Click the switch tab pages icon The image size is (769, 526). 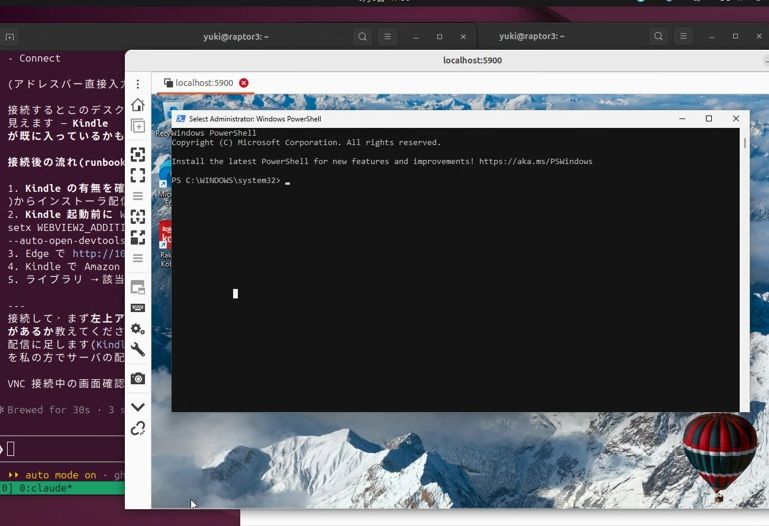click(138, 288)
